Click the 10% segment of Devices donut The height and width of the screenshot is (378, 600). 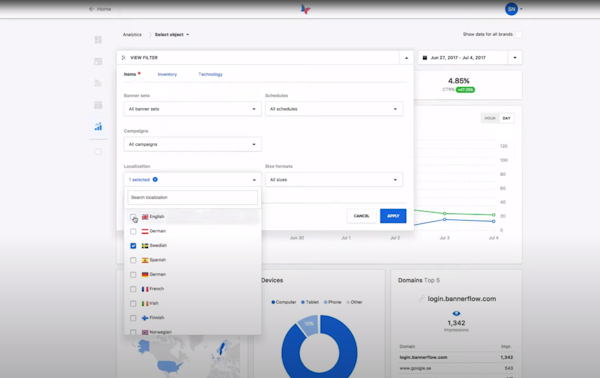click(x=309, y=324)
